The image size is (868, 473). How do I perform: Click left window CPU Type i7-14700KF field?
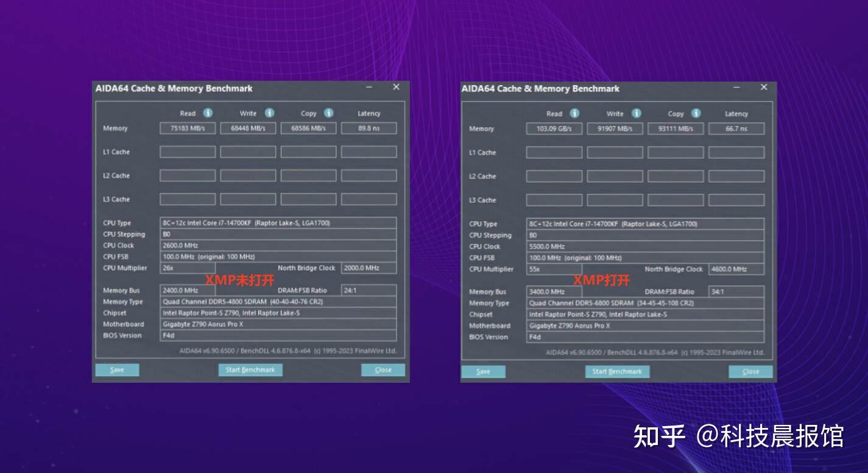click(278, 223)
